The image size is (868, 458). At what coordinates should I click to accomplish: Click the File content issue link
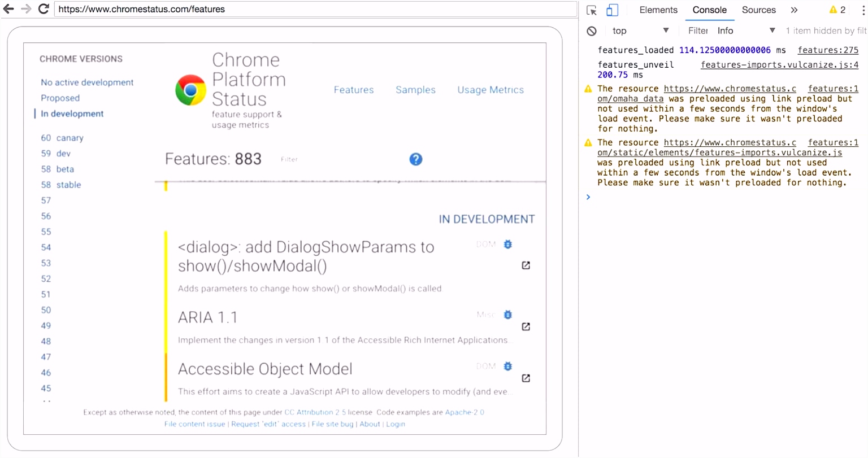click(x=194, y=424)
